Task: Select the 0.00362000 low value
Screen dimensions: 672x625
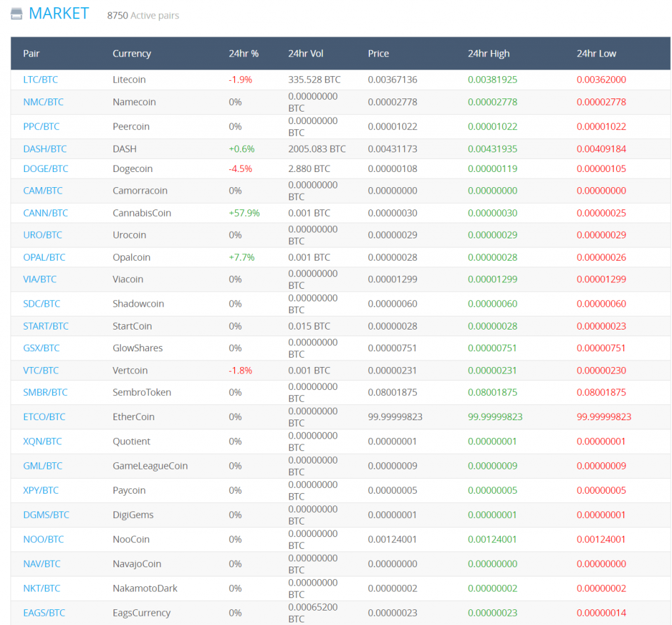Action: pos(601,79)
